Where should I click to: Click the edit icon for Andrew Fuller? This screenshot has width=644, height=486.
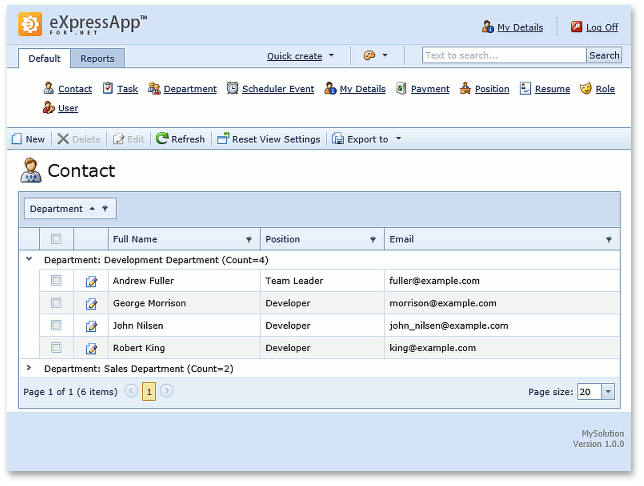92,282
